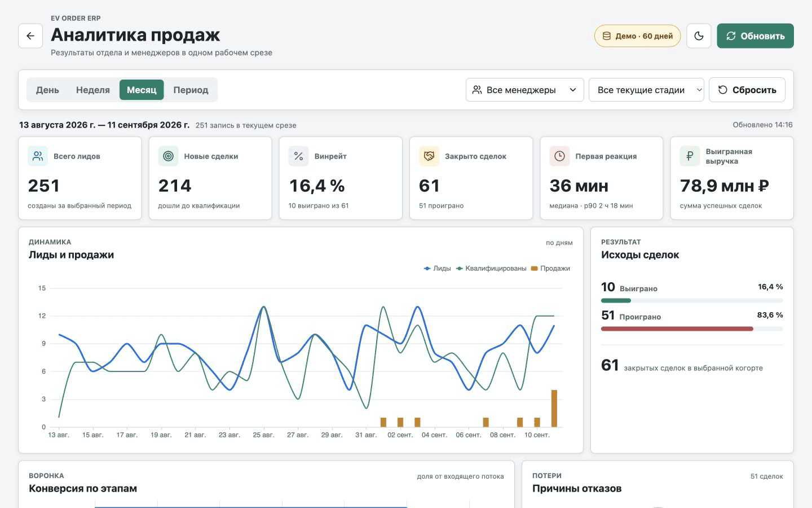Viewport: 812px width, 508px height.
Task: Toggle the Лиды series in chart legend
Action: click(437, 268)
